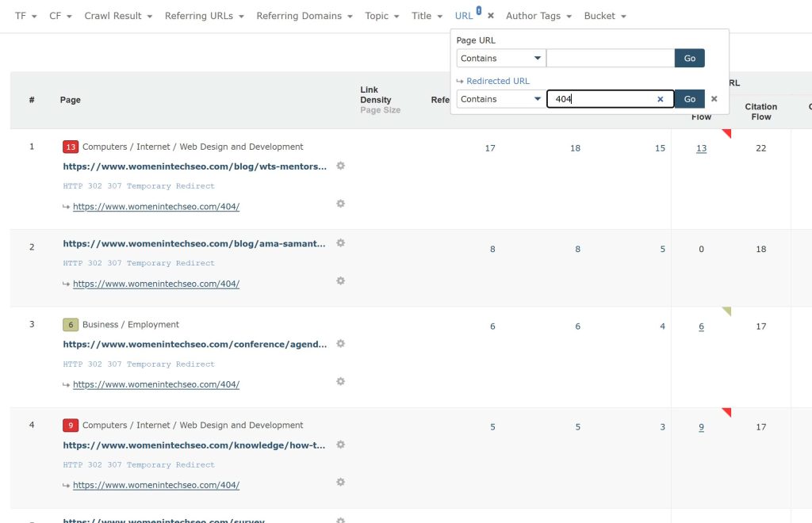
Task: Click Citation Flow value 22
Action: pos(760,148)
